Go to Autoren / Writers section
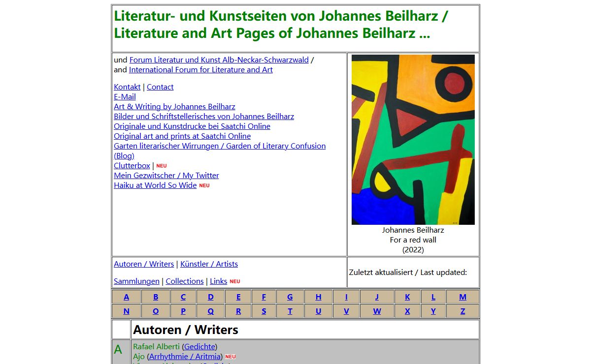 coord(144,264)
